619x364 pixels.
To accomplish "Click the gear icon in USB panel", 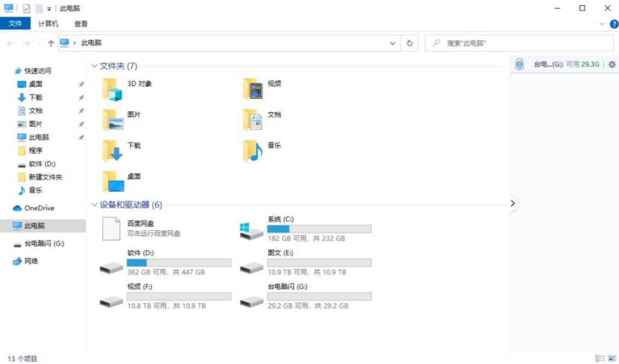I will [x=612, y=65].
